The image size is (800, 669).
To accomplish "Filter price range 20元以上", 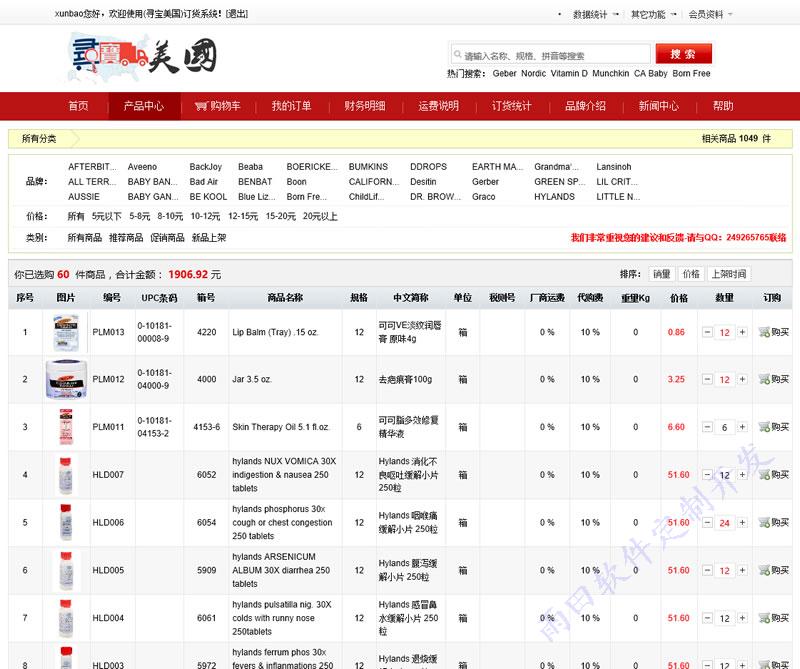I will (x=320, y=216).
